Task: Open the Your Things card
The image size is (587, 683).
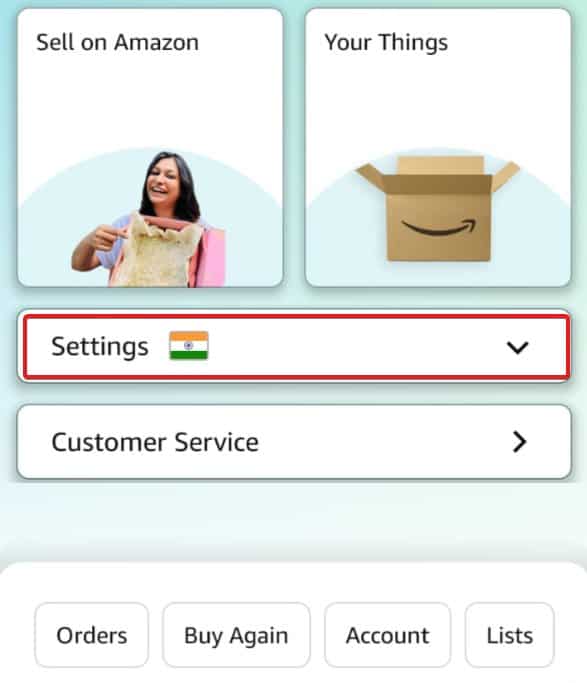Action: [438, 148]
